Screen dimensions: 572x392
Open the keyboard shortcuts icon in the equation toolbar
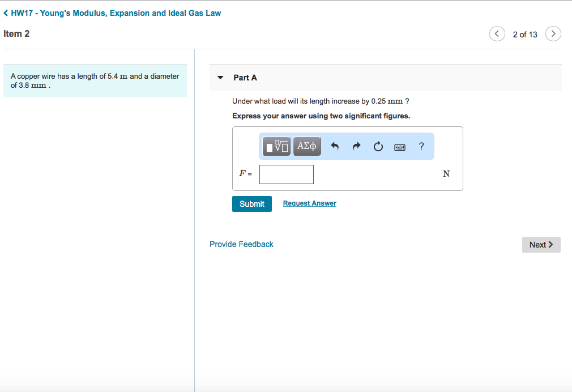tap(399, 146)
